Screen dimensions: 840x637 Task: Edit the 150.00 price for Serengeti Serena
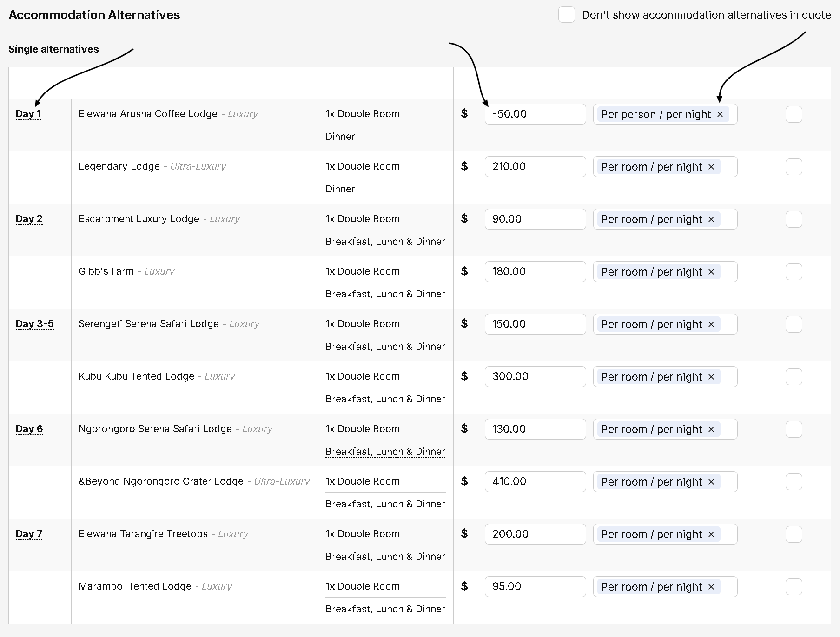tap(535, 324)
